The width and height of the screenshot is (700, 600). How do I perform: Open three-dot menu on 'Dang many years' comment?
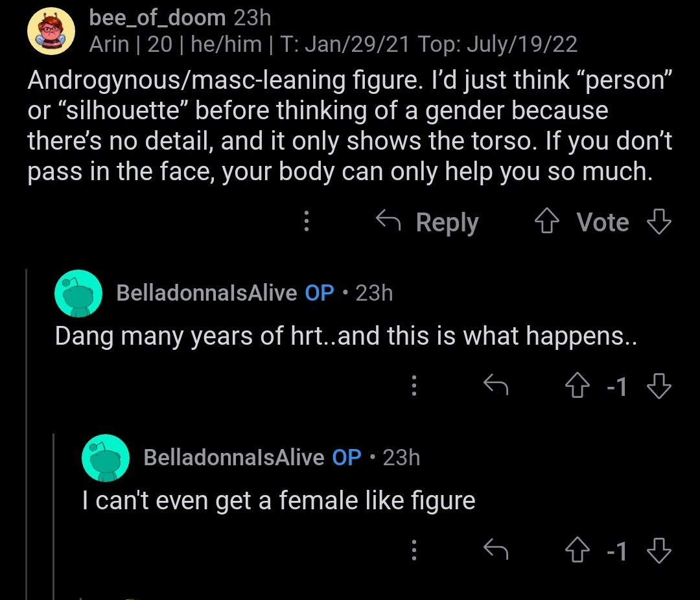coord(414,386)
